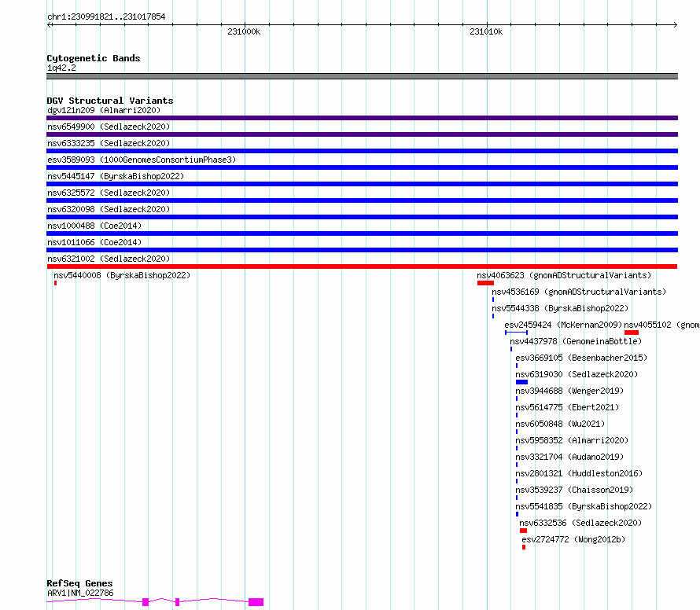The image size is (700, 610).
Task: Open nsv4536169 (gnomADStructuralVariants) variant
Action: pos(579,292)
